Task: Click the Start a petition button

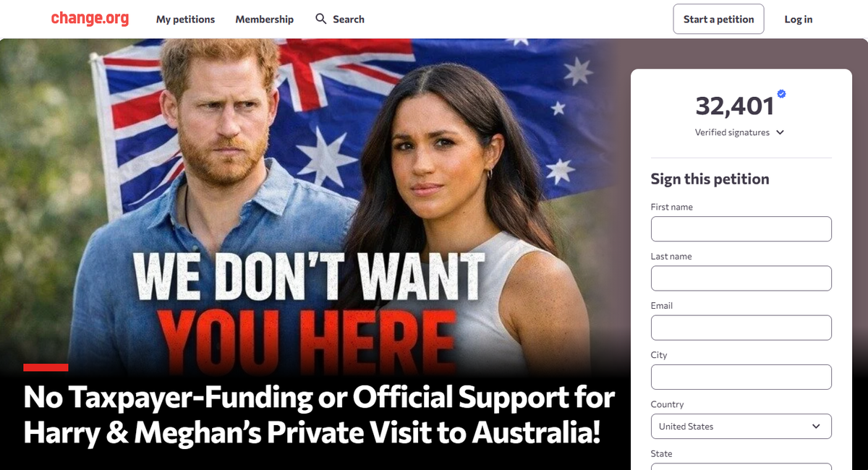Action: point(718,19)
